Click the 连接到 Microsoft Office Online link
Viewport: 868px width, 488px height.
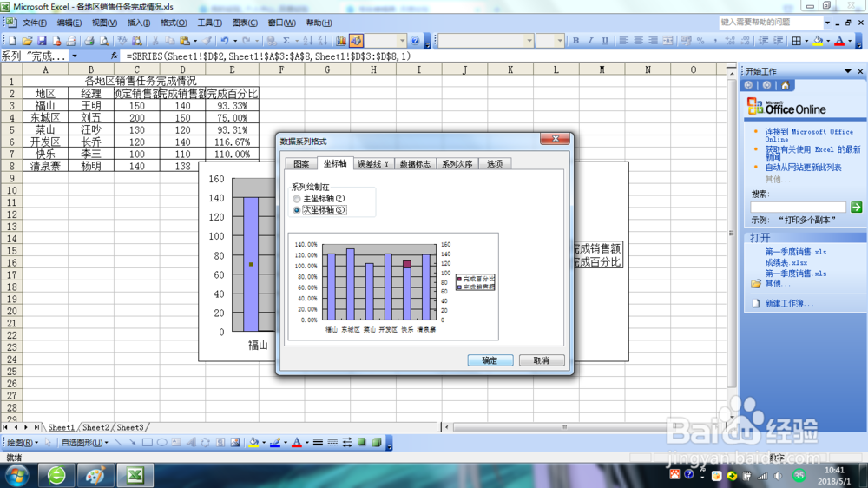809,135
